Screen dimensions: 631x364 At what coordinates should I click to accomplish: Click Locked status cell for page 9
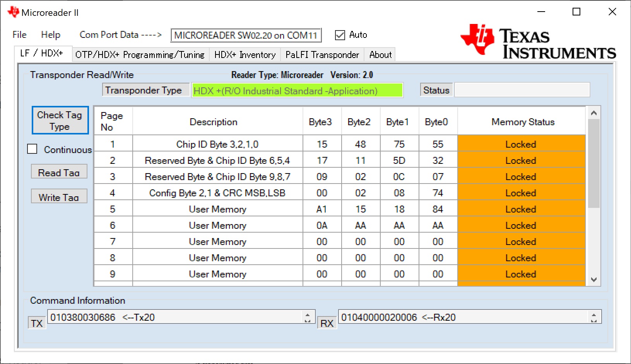(x=521, y=274)
